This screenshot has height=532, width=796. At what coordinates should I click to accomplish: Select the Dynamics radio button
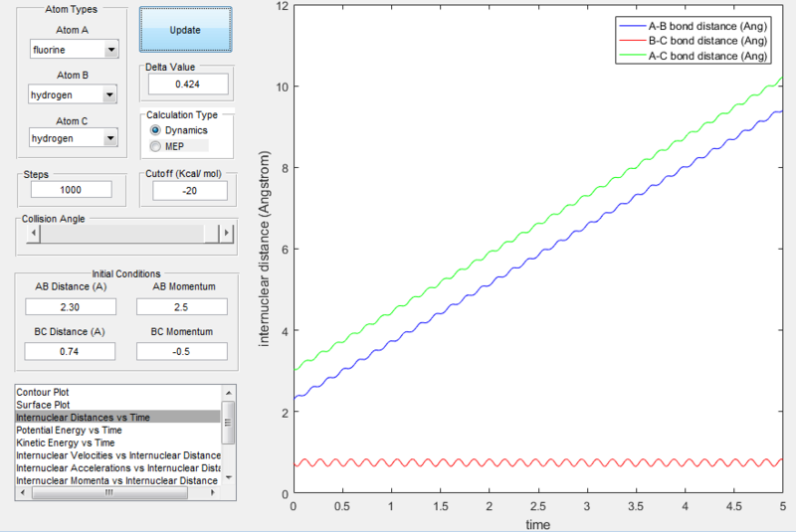point(156,130)
